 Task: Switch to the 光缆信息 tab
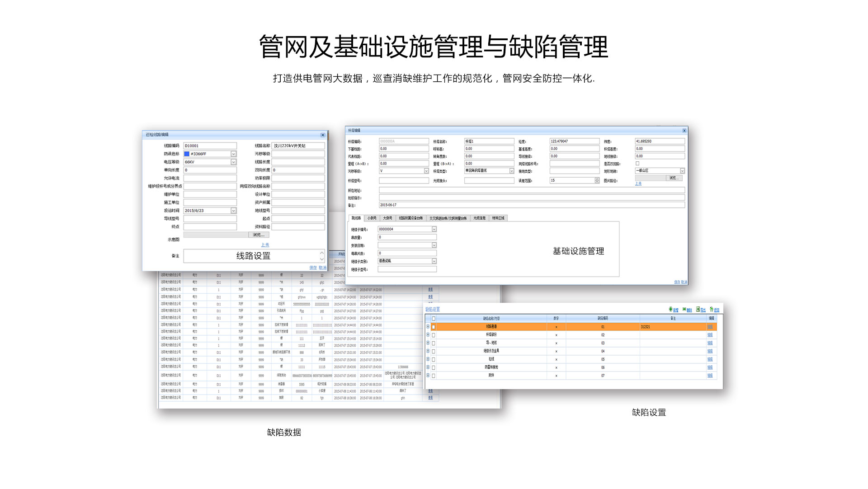(479, 218)
